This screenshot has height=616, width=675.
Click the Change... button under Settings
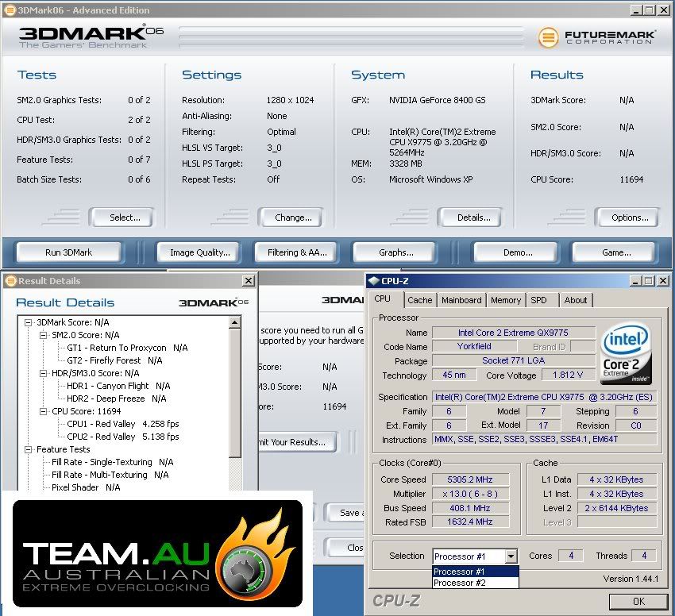(x=291, y=218)
